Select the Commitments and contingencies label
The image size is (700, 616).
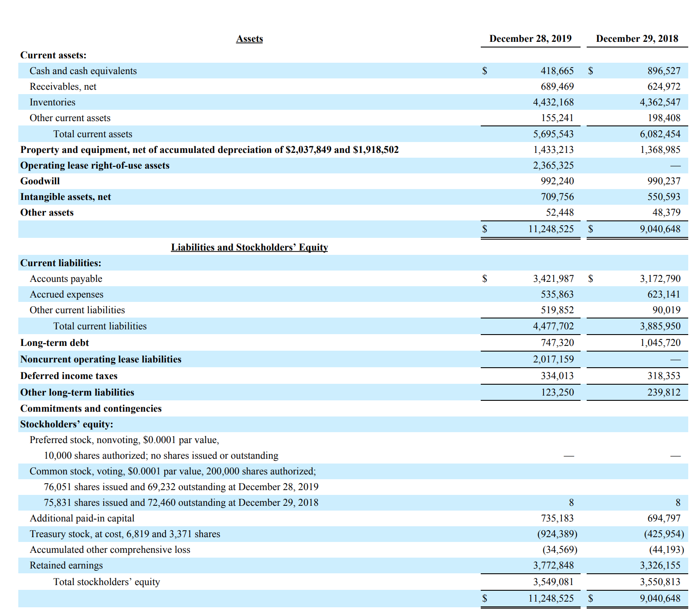pyautogui.click(x=91, y=409)
